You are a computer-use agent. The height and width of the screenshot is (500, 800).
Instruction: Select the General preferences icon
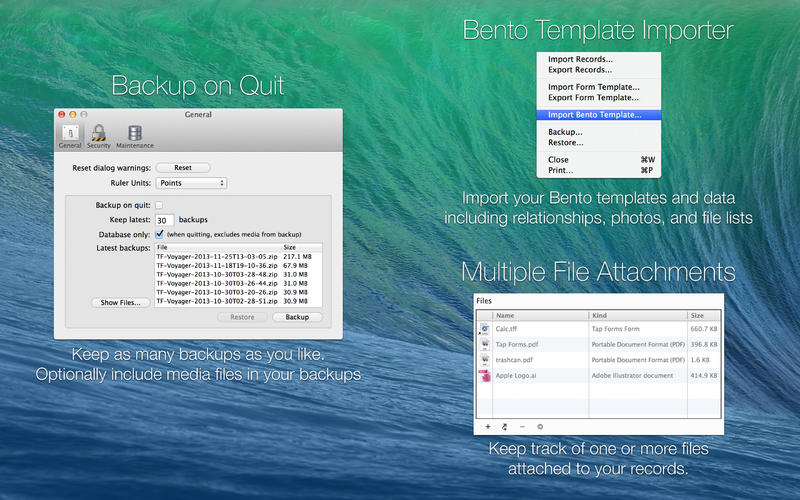point(69,136)
